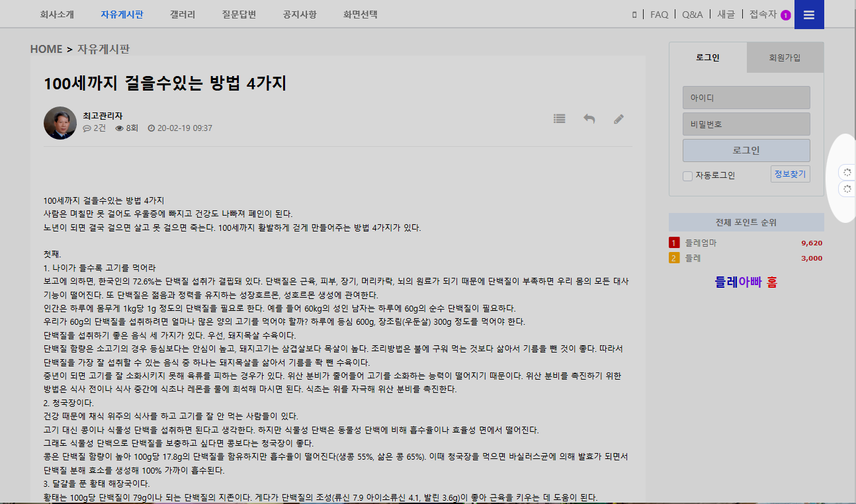
Task: Click the author name 최고관리자
Action: [103, 116]
